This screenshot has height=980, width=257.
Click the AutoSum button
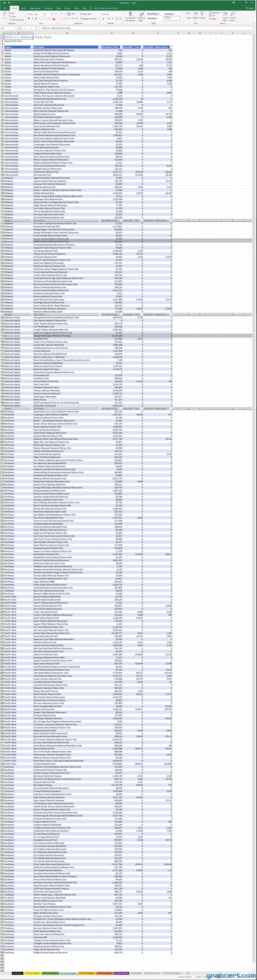[215, 12]
